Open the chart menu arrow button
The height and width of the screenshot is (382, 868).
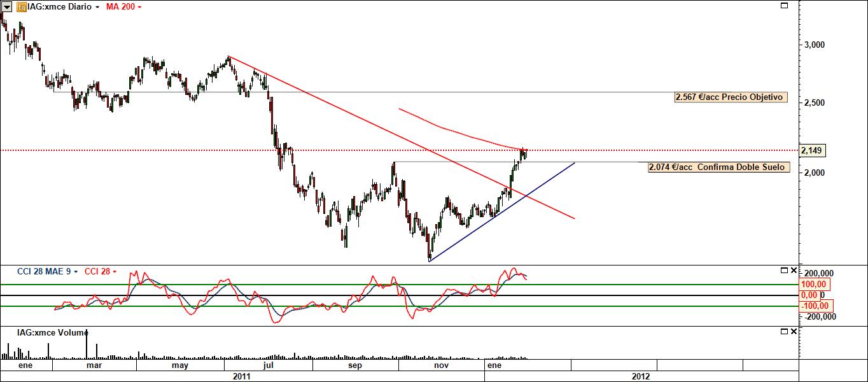tap(7, 6)
